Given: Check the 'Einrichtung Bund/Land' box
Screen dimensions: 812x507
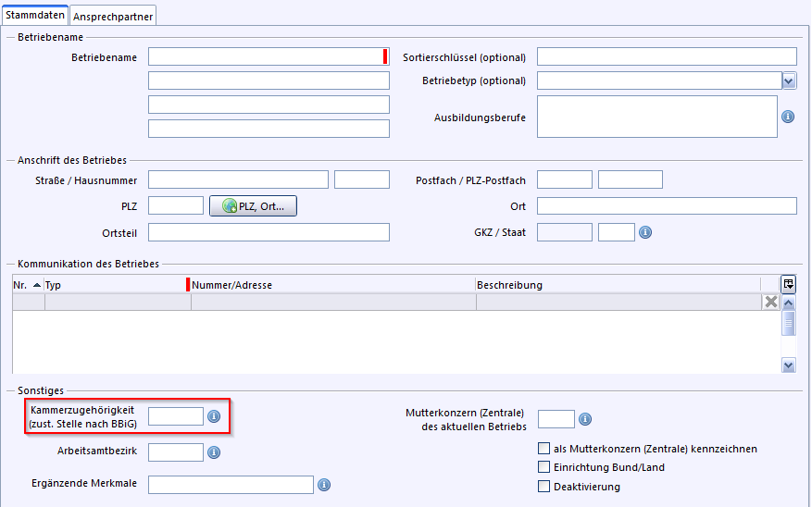Looking at the screenshot, I should coord(544,467).
